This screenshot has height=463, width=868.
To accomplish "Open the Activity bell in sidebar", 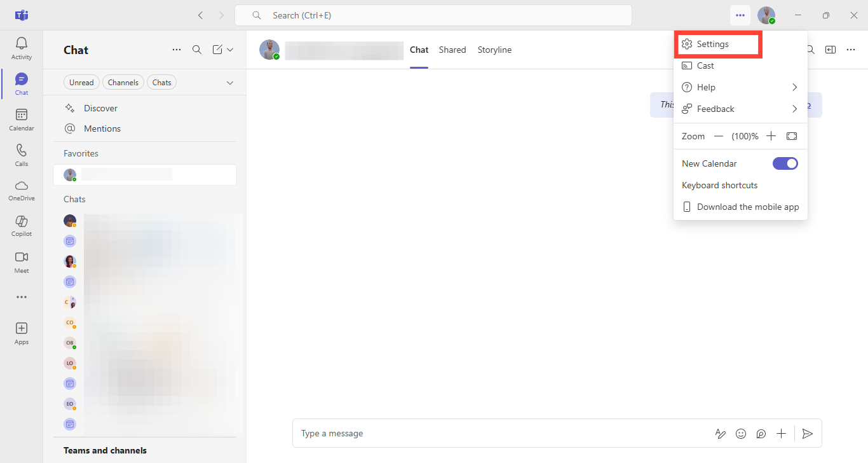I will [22, 48].
